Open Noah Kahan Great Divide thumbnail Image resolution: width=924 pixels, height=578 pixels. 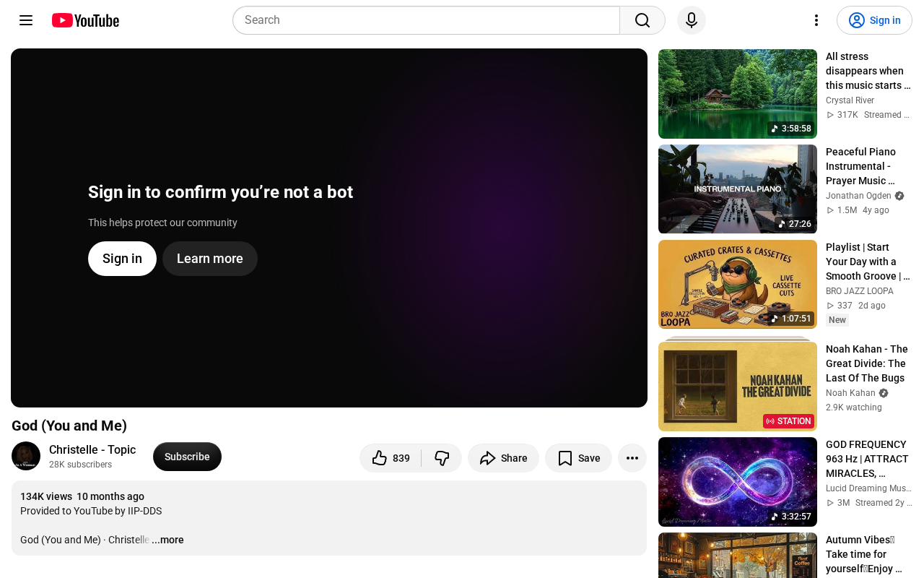738,387
